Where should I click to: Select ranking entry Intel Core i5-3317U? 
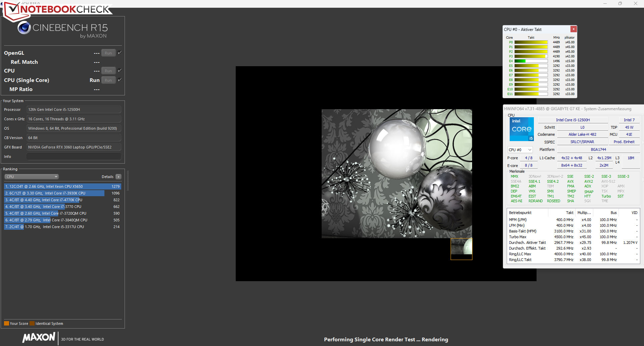coord(62,227)
